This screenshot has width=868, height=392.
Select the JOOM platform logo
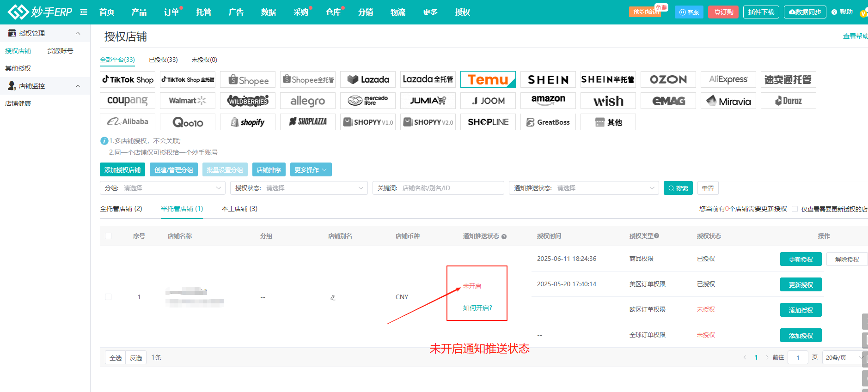[x=488, y=101]
